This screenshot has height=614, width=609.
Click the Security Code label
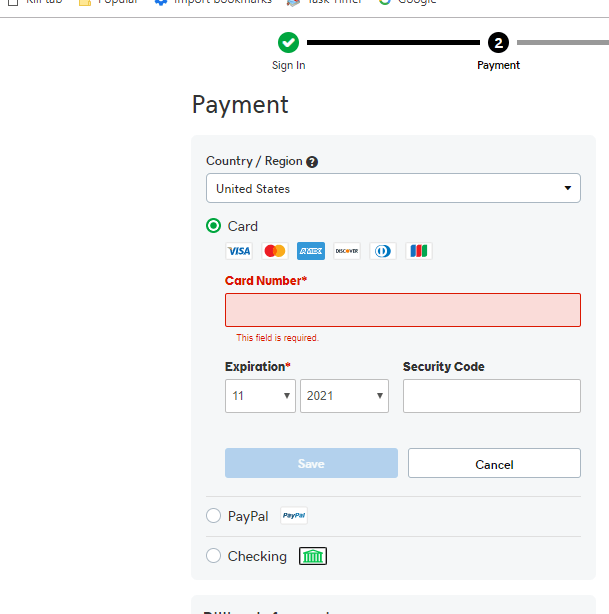(444, 367)
